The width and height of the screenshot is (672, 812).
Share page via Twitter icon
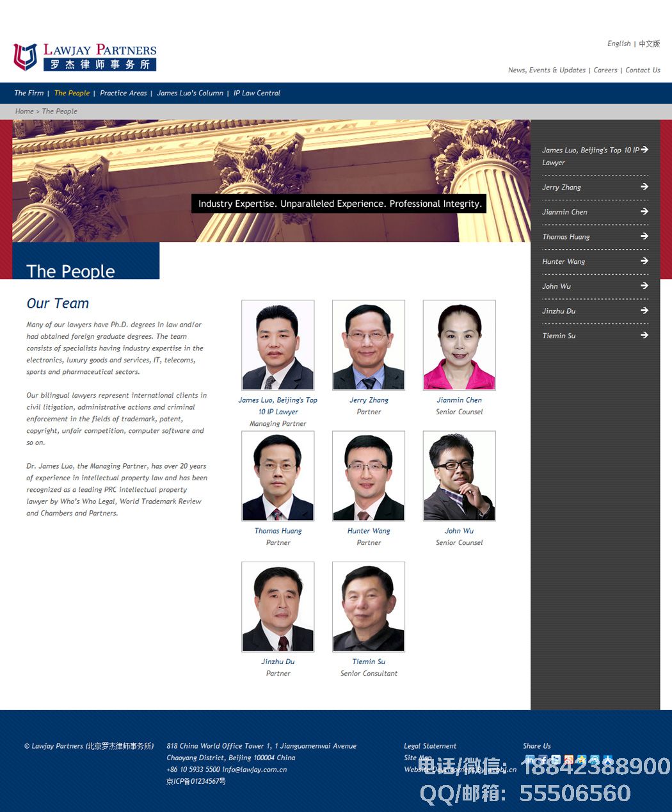(x=556, y=760)
